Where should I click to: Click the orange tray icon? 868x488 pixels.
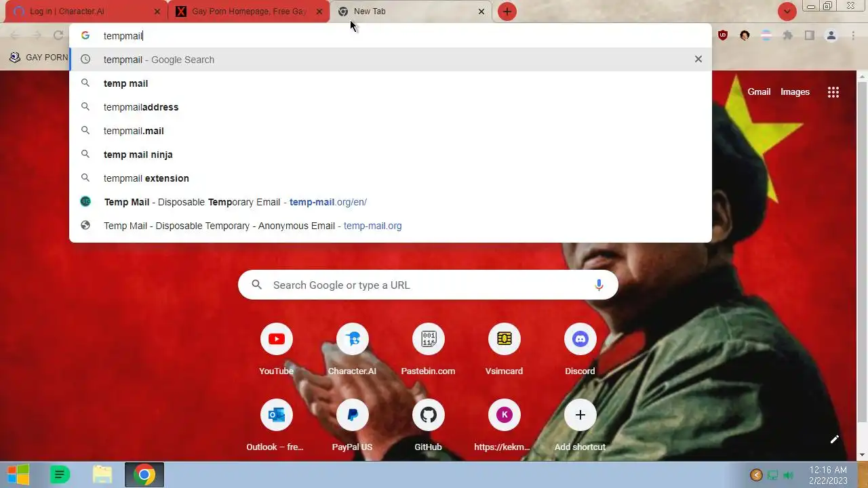[x=756, y=475]
